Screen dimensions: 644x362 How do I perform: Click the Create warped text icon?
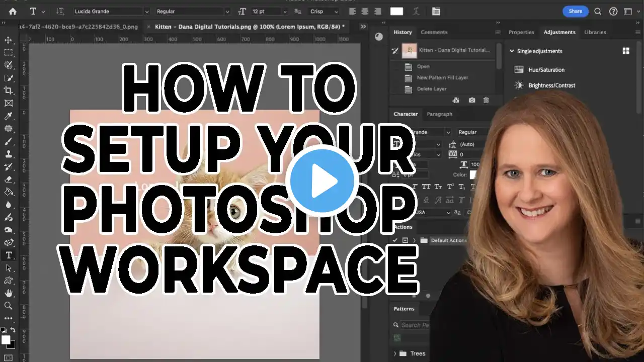416,11
